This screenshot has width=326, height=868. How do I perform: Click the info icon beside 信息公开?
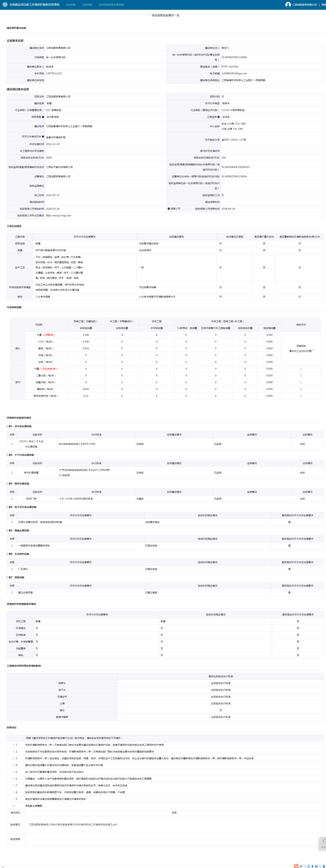point(169,209)
